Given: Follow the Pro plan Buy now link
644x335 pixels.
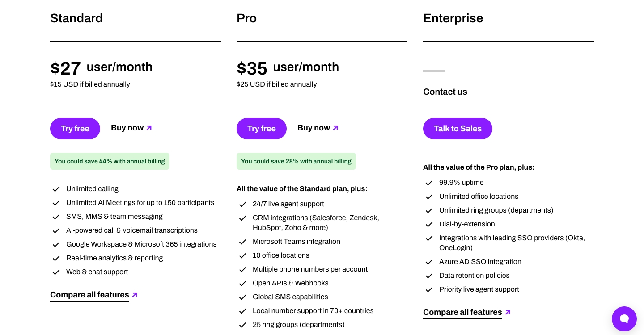Looking at the screenshot, I should pos(314,128).
